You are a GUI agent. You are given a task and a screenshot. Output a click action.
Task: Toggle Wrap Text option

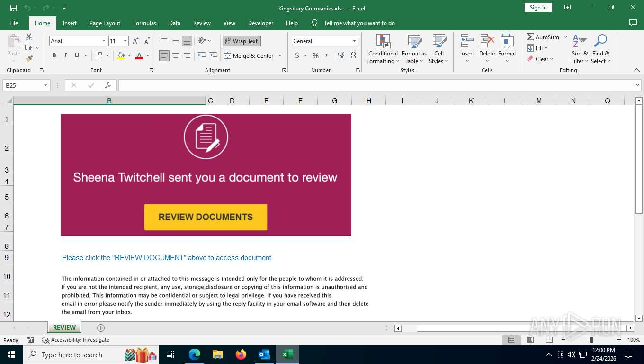(241, 41)
